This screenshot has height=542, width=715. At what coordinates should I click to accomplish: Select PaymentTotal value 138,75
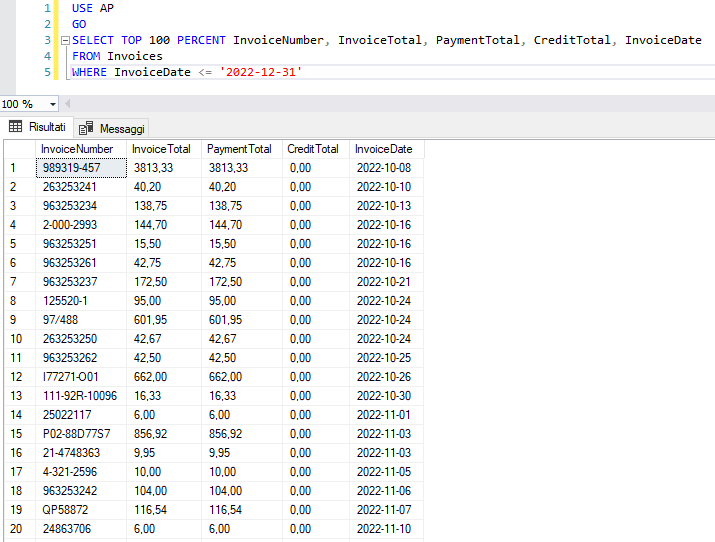(x=242, y=206)
